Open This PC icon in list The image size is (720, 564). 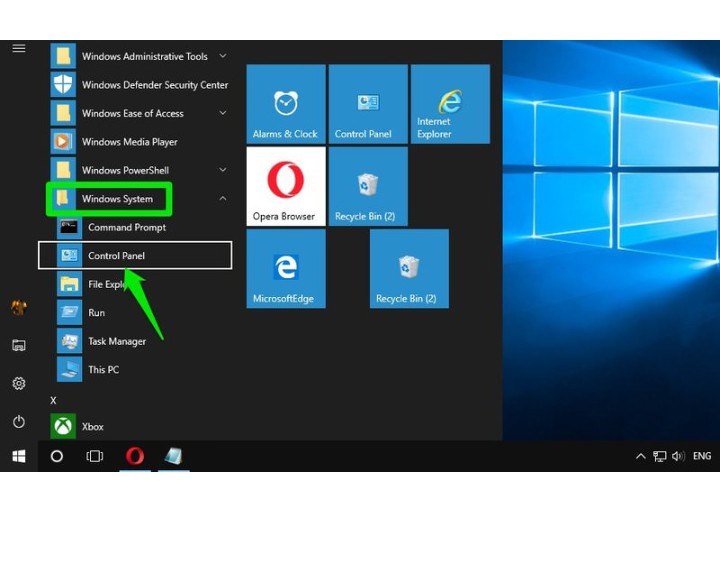click(x=69, y=369)
